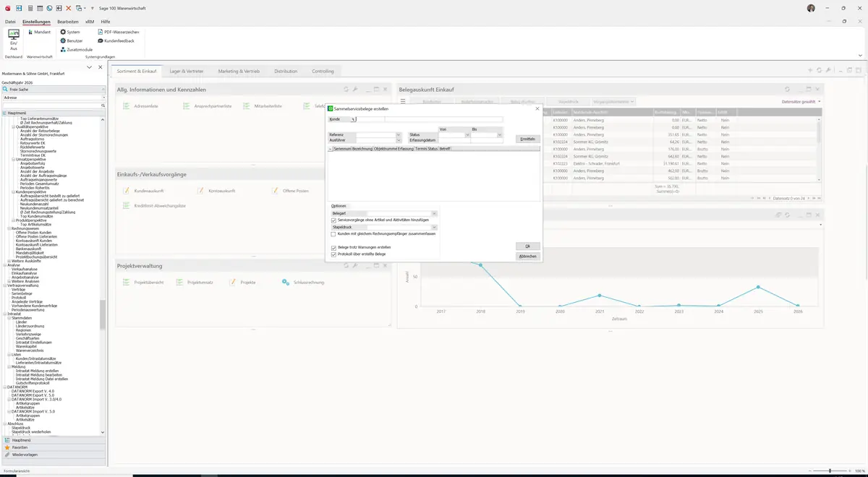Open the Adresse search type dropdown in sidebar

coord(103,97)
